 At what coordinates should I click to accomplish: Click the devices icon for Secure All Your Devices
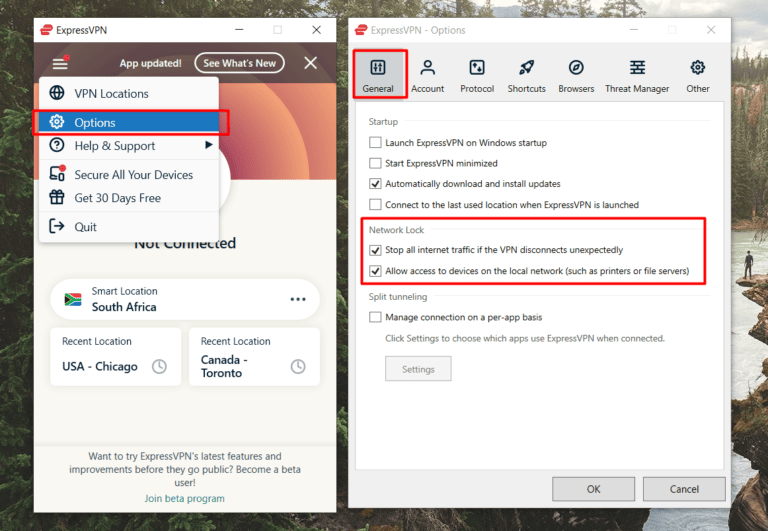[x=57, y=173]
